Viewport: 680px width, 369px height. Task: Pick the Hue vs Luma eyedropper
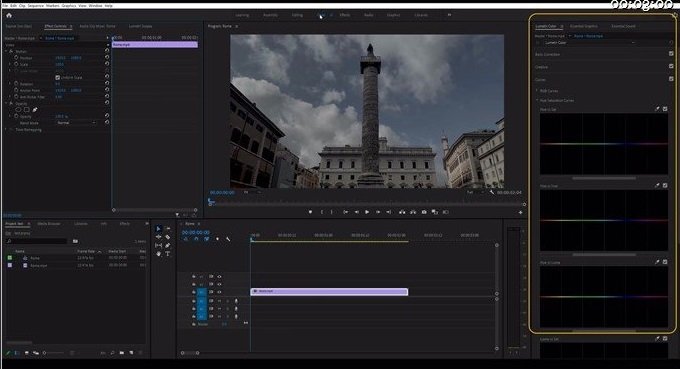tap(657, 262)
